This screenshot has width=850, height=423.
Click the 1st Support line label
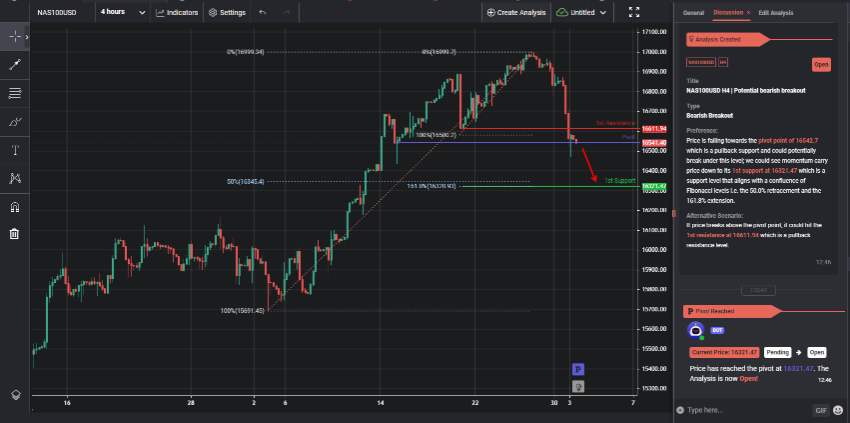(620, 180)
